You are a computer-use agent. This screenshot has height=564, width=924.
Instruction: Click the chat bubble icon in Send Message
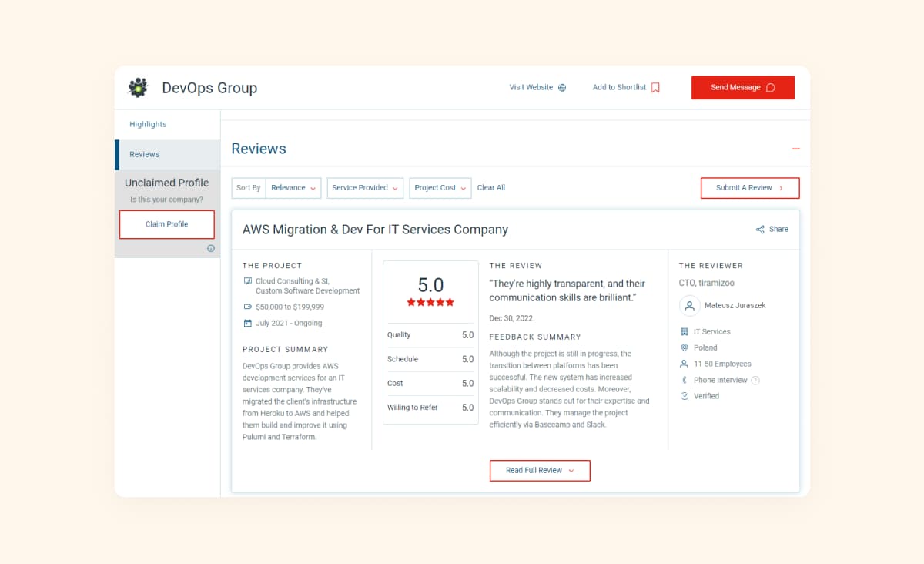pos(770,88)
